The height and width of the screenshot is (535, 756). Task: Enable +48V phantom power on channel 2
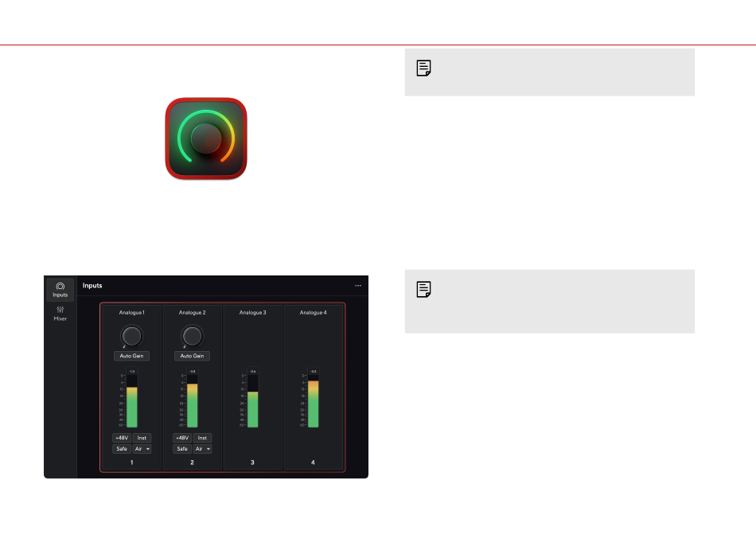182,438
